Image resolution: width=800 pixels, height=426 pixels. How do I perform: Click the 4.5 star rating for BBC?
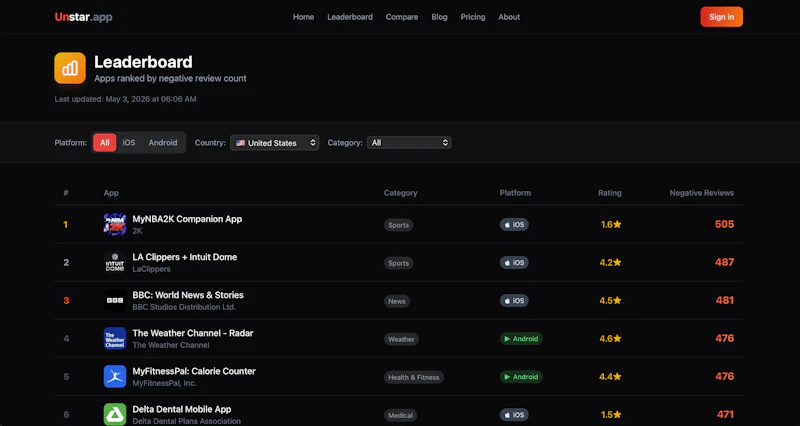pyautogui.click(x=610, y=300)
